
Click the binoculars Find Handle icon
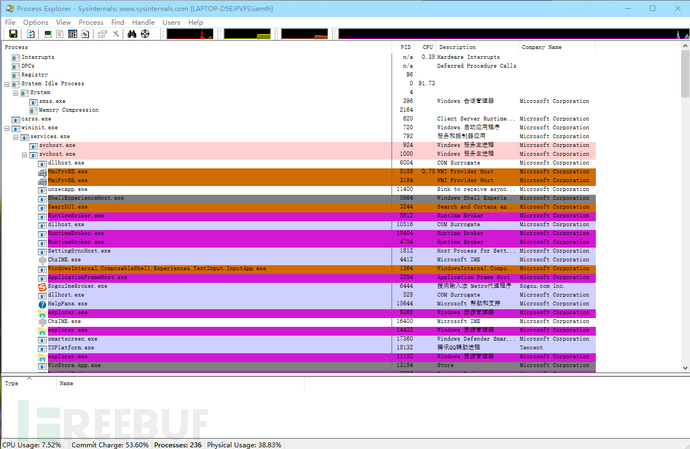tap(131, 34)
